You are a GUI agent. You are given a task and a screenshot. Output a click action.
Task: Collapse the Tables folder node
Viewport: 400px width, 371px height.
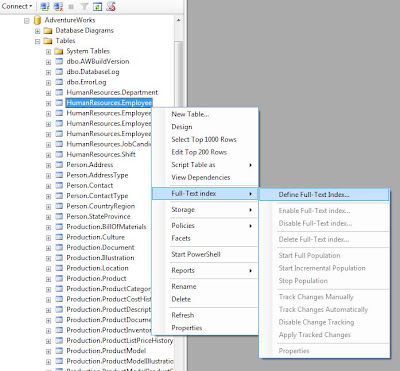click(37, 41)
